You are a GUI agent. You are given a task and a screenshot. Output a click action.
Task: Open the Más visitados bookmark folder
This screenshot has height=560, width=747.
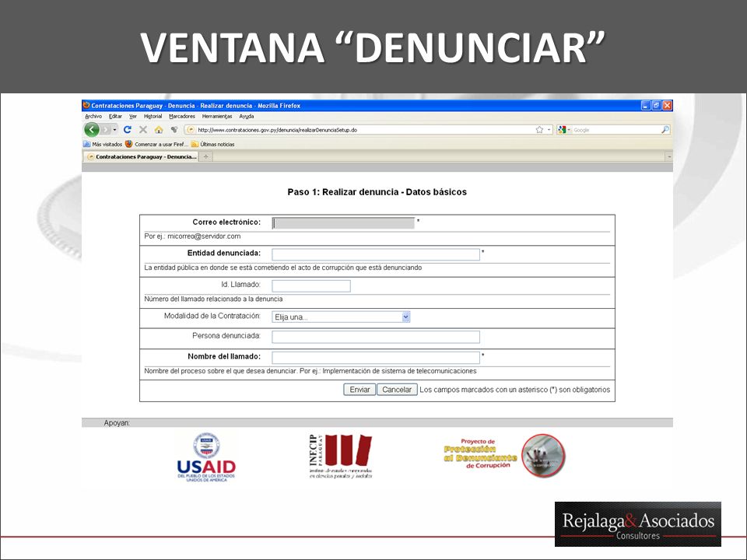tap(103, 144)
